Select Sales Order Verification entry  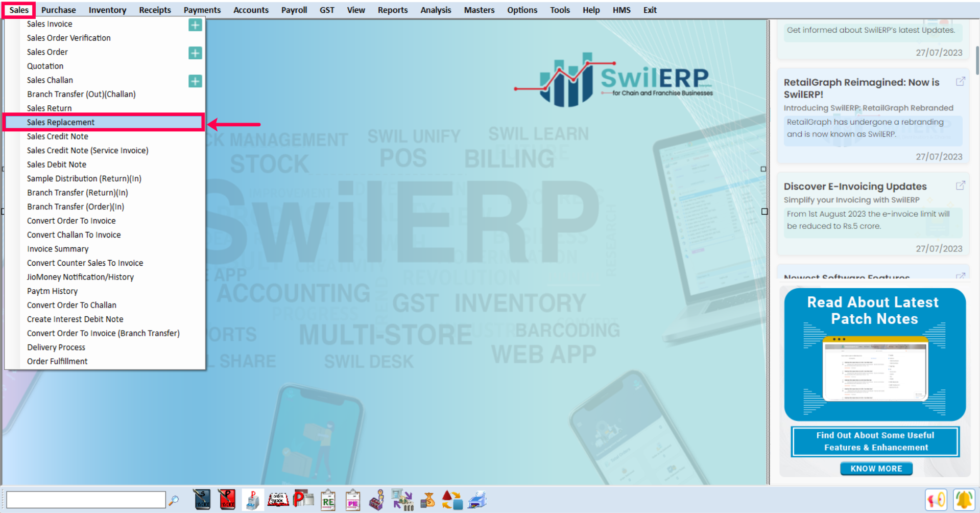point(104,38)
